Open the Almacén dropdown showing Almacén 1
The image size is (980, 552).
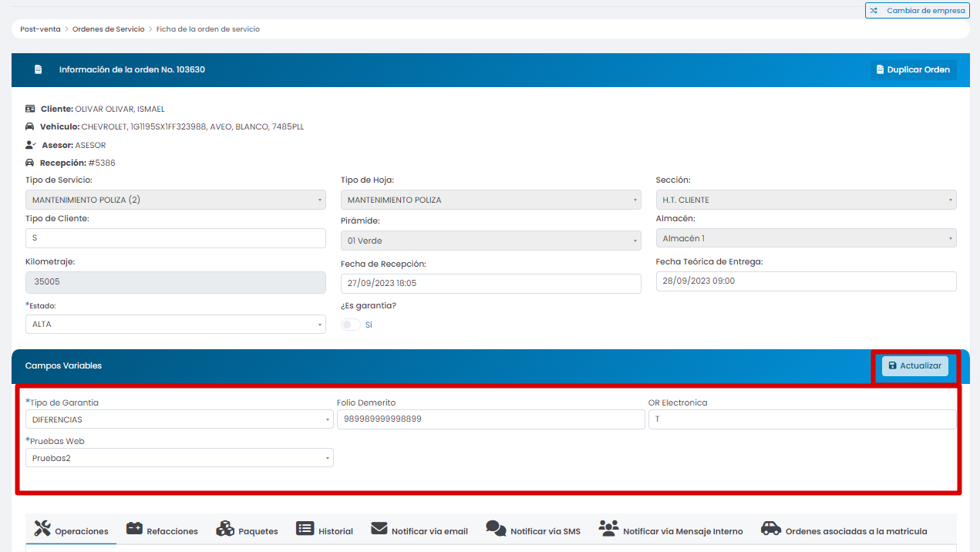[806, 238]
